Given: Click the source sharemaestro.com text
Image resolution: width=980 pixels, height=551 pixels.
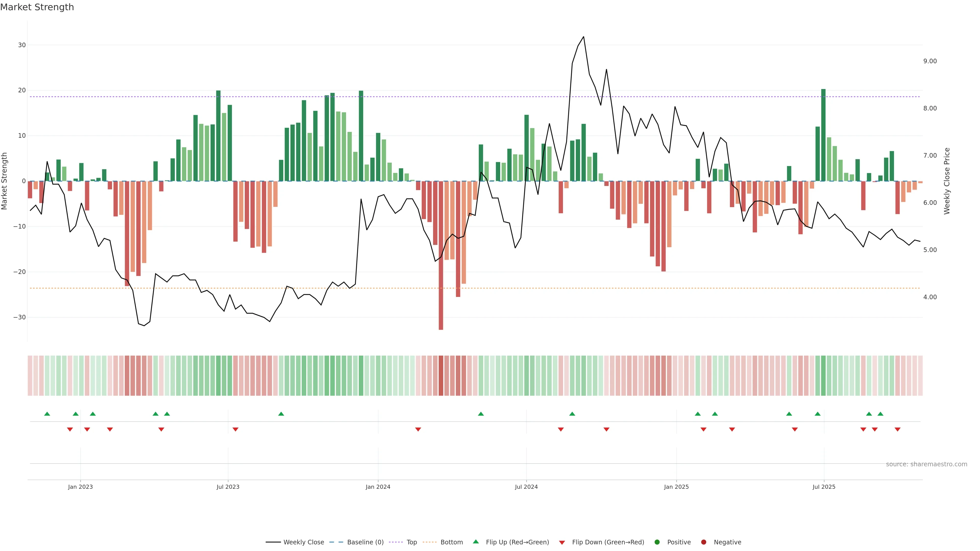Looking at the screenshot, I should pyautogui.click(x=926, y=464).
